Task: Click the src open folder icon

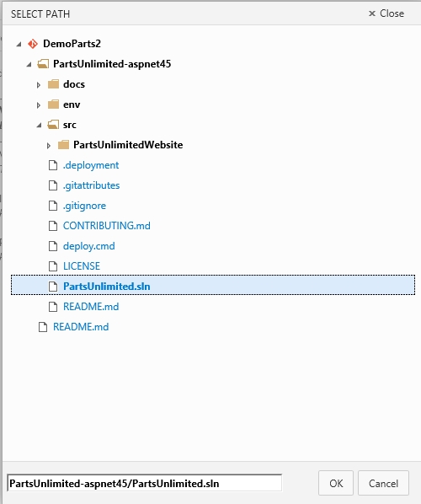Action: tap(53, 125)
